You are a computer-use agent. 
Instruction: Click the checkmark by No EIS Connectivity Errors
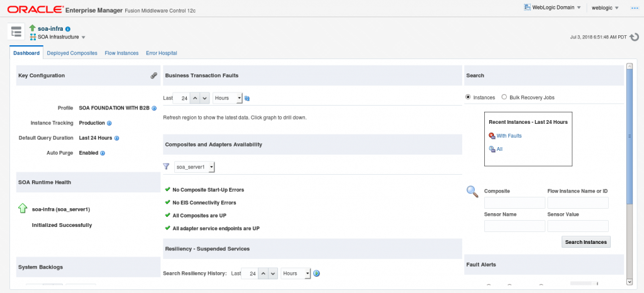167,202
